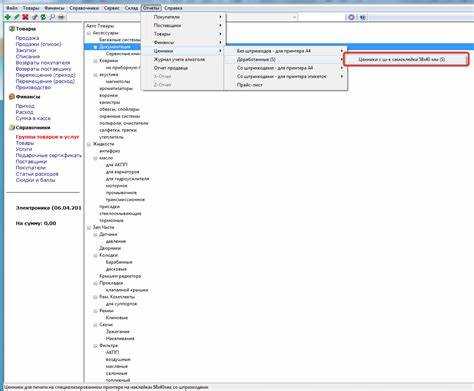Collapse the Аксессуары tree node
The image size is (474, 391).
(x=89, y=33)
